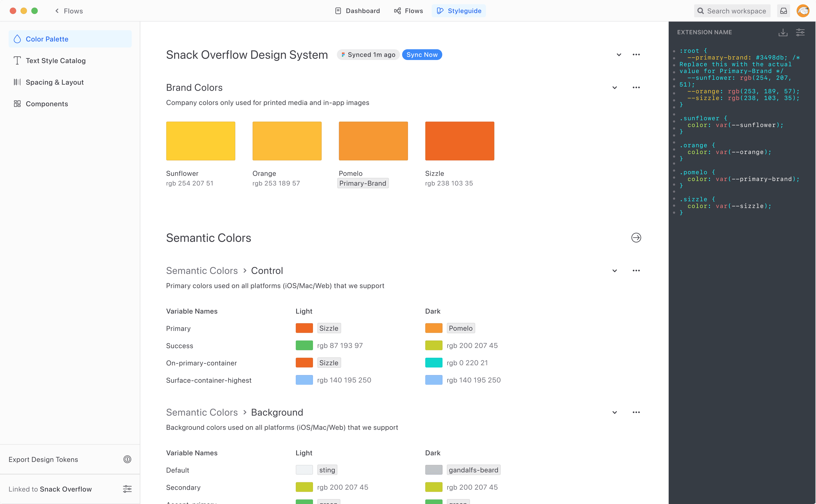The height and width of the screenshot is (504, 816).
Task: Click the download icon in extension panel
Action: 783,32
